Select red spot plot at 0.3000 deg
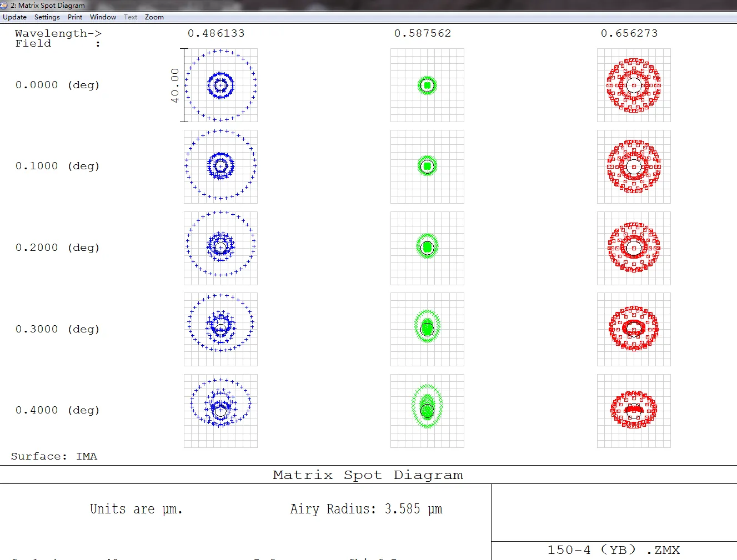 634,329
